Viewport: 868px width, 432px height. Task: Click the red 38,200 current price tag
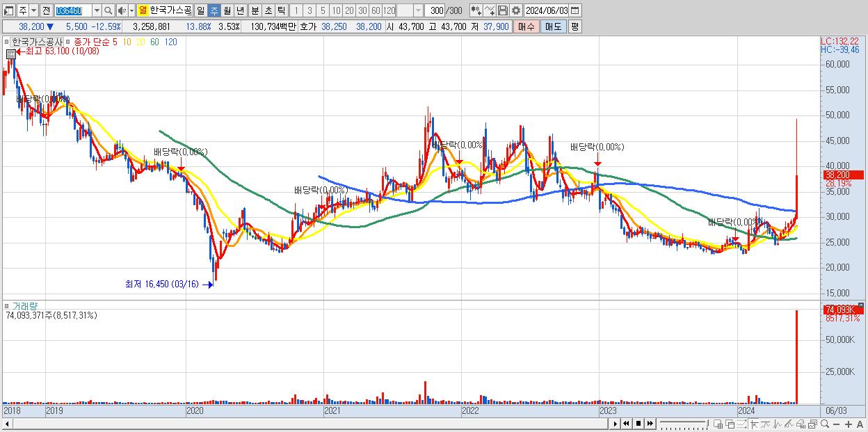click(842, 175)
